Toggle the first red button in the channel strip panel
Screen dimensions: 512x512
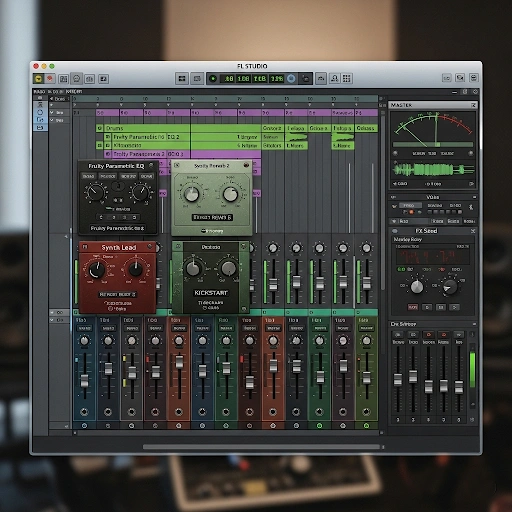coord(429,334)
